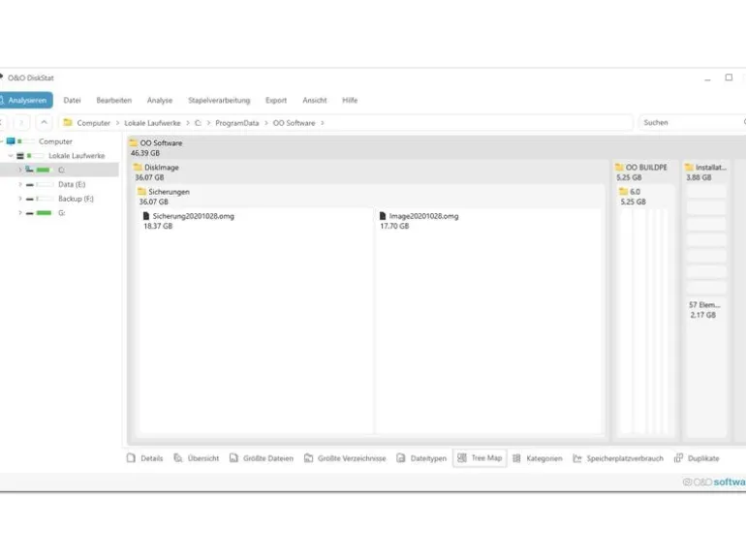746x560 pixels.
Task: Click the Computer monitor icon in tree
Action: 11,141
